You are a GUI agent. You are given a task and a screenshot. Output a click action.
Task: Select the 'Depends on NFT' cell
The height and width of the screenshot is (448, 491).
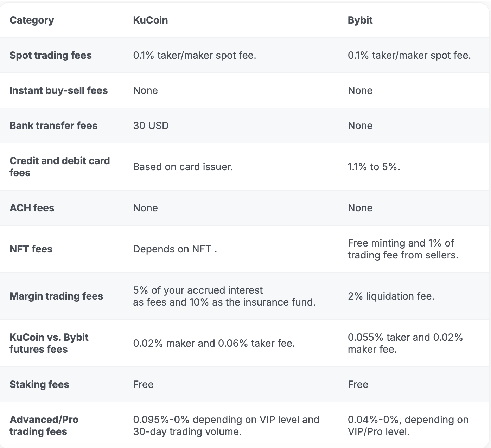[175, 249]
